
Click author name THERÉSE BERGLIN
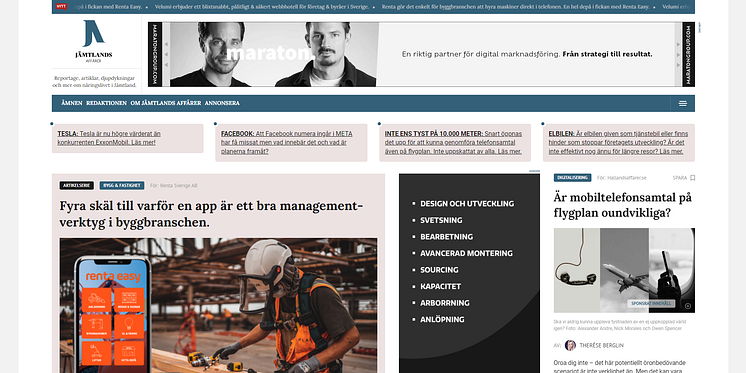[601, 345]
